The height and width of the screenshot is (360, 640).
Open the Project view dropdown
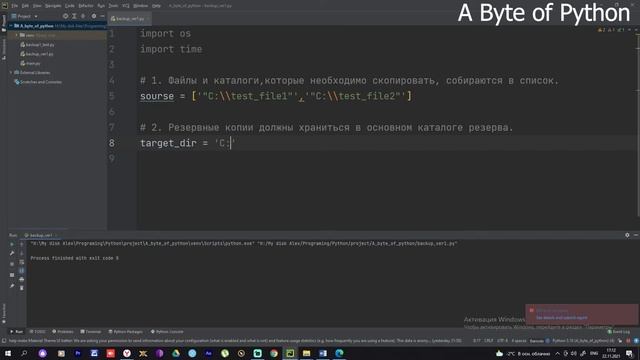[x=24, y=16]
